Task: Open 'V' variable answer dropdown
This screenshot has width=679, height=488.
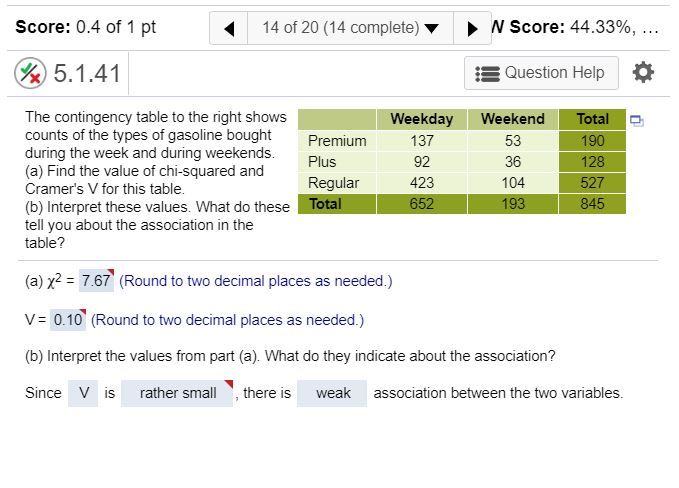Action: click(83, 393)
